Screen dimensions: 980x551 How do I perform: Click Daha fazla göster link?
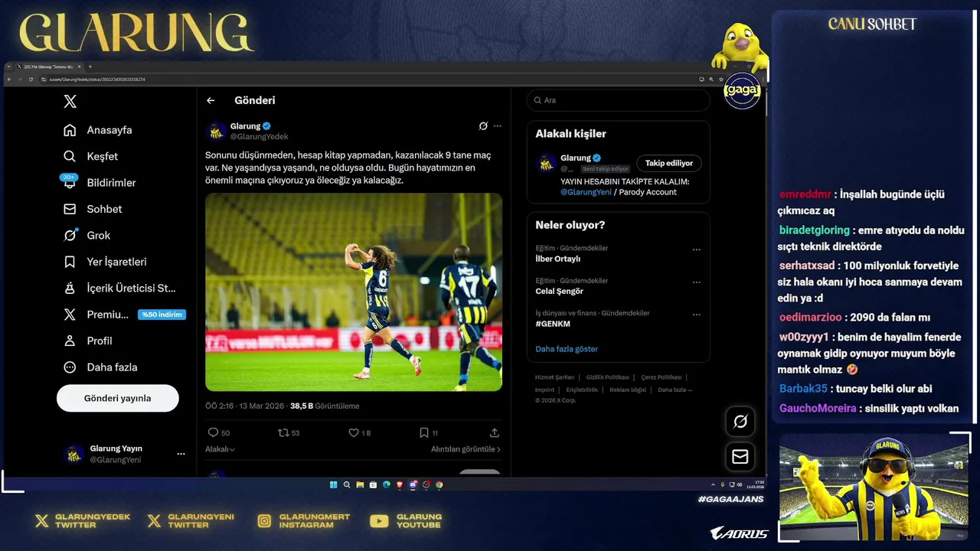567,349
